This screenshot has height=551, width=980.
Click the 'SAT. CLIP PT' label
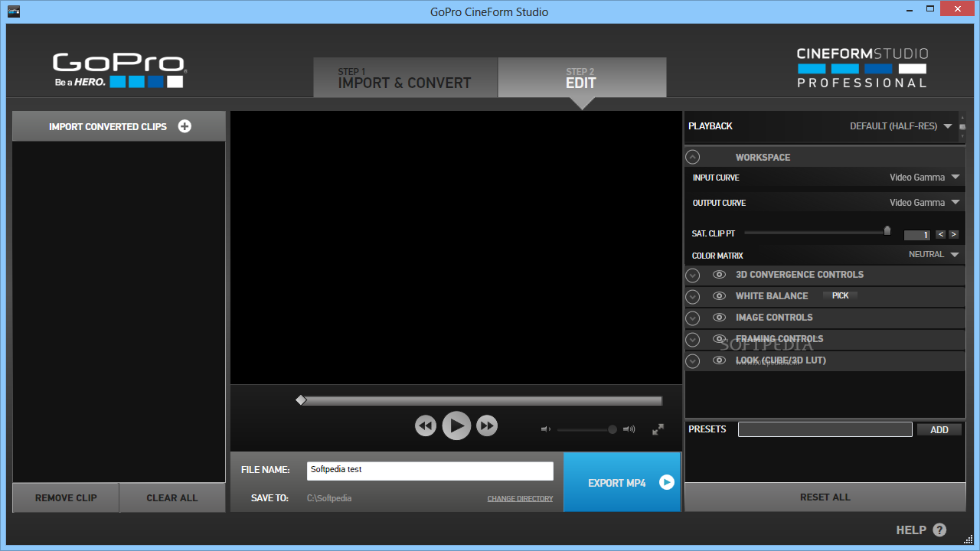tap(714, 233)
